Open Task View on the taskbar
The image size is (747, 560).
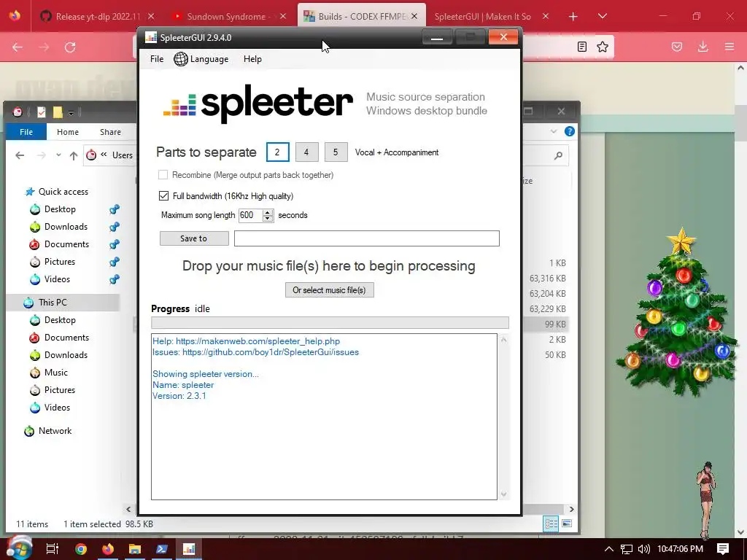(53, 549)
